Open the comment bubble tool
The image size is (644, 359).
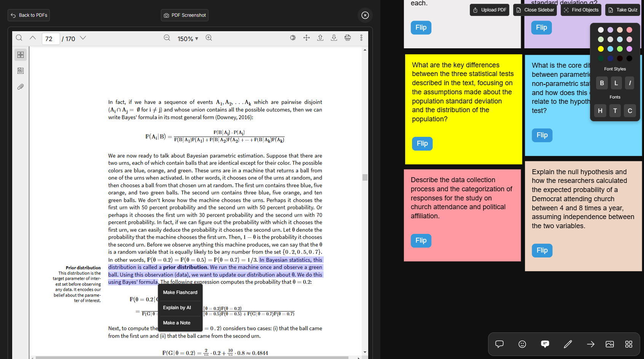(499, 344)
